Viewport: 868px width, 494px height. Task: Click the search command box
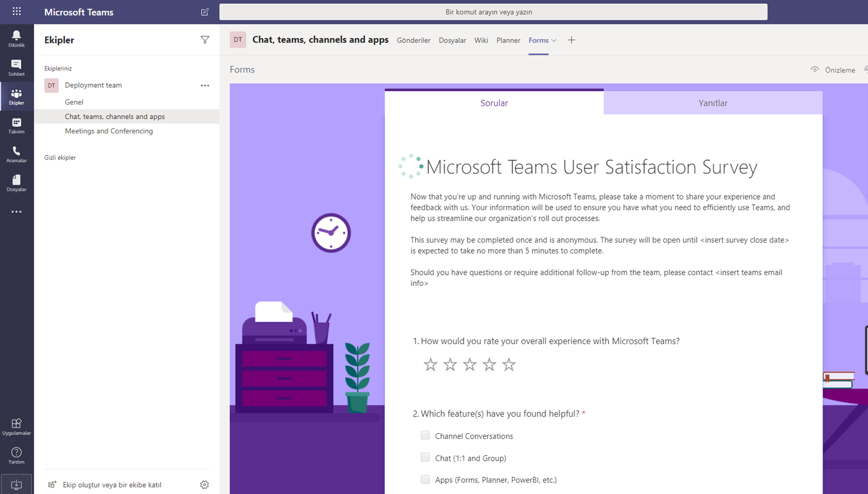tap(493, 12)
